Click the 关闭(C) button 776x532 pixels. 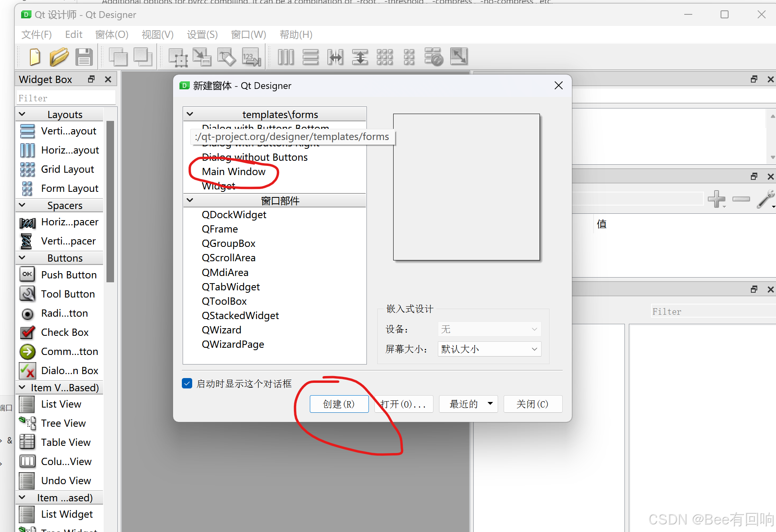click(x=532, y=404)
